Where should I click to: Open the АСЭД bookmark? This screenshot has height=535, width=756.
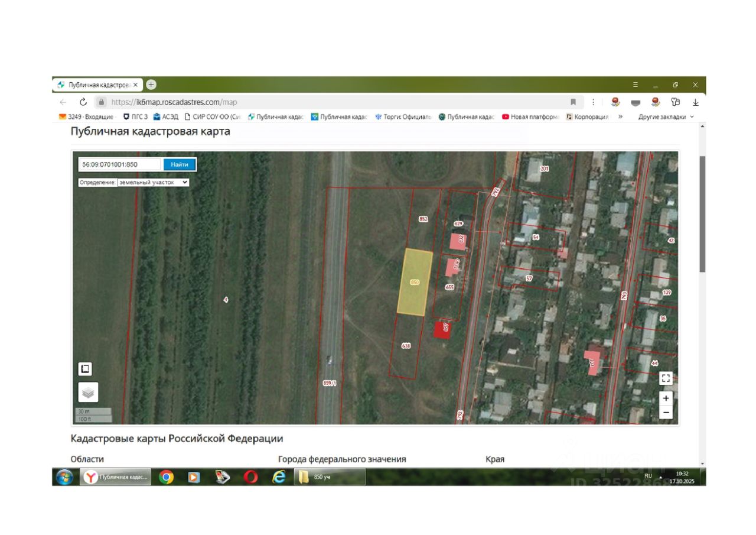167,117
